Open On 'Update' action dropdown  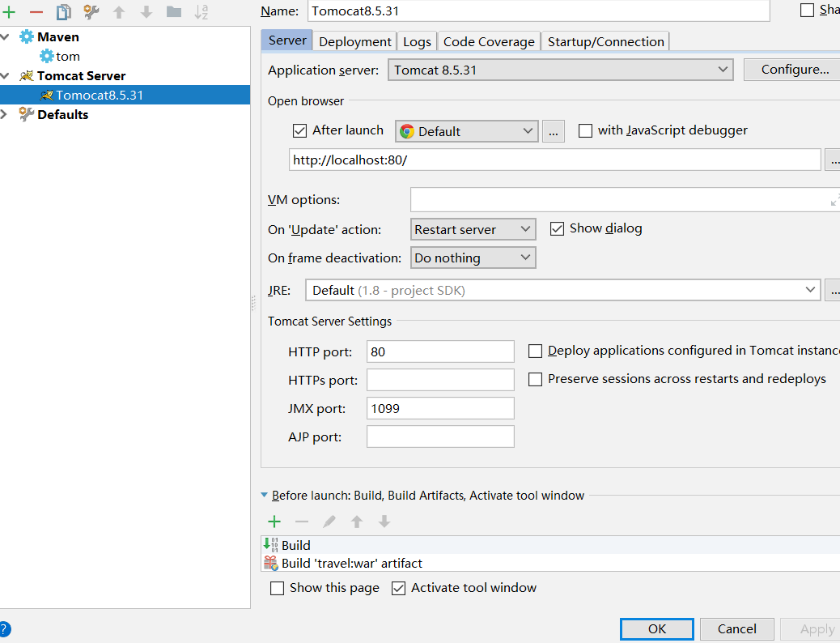pos(473,229)
